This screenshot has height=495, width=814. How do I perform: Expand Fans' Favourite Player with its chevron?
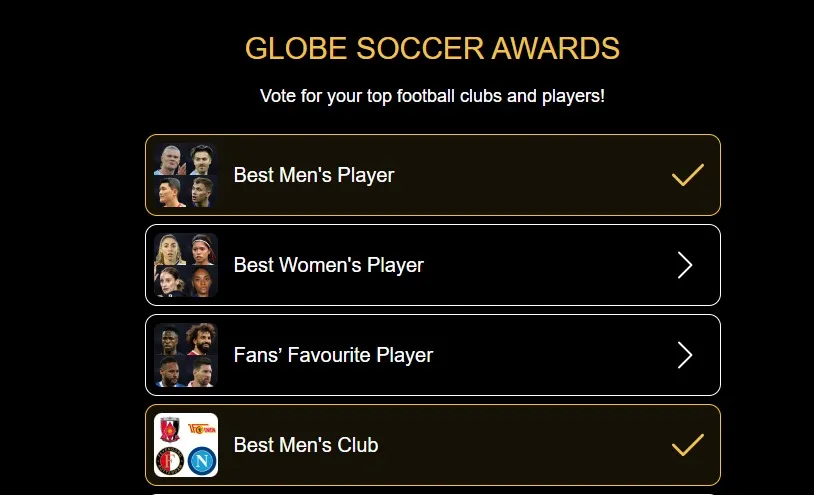(685, 355)
